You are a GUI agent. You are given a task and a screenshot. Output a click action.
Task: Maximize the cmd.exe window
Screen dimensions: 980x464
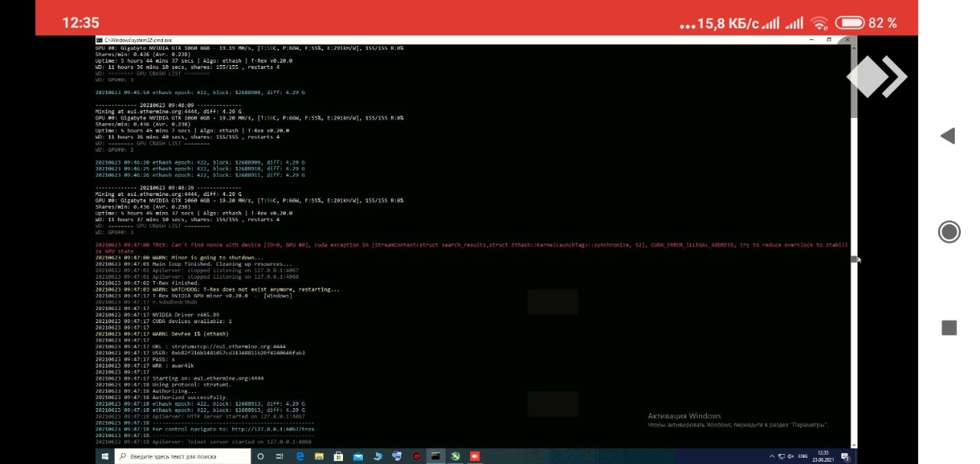pos(829,40)
